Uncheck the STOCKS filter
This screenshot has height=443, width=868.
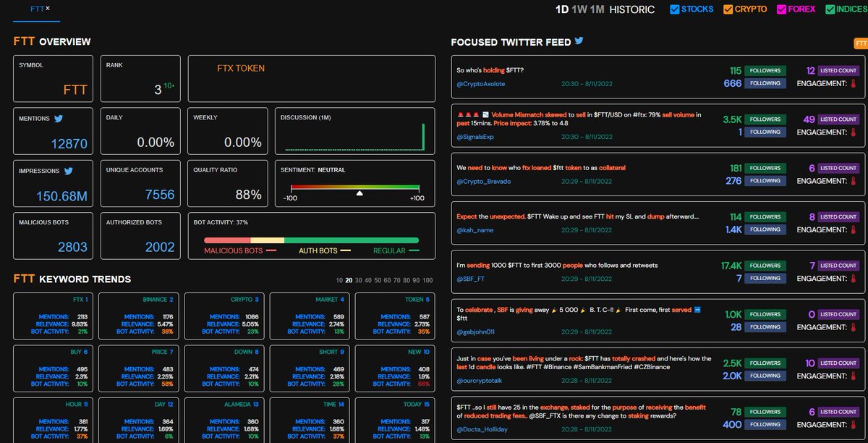(x=676, y=9)
